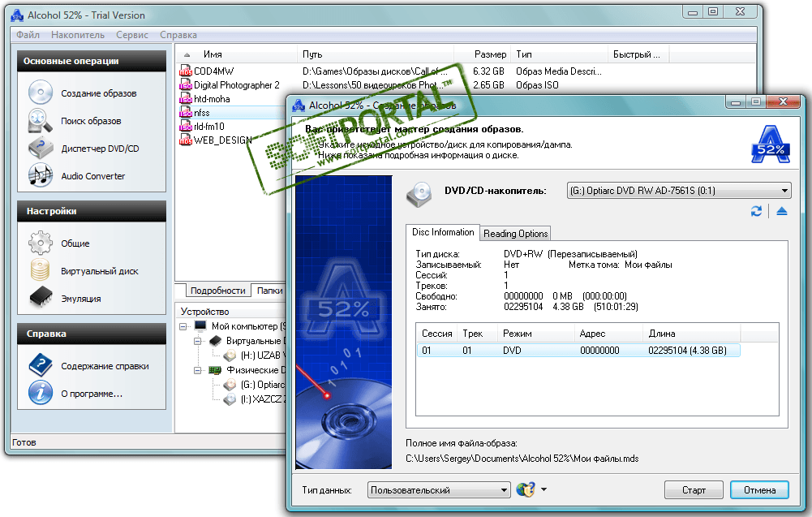Sort list by Тип column header
The image size is (812, 517).
pos(559,54)
